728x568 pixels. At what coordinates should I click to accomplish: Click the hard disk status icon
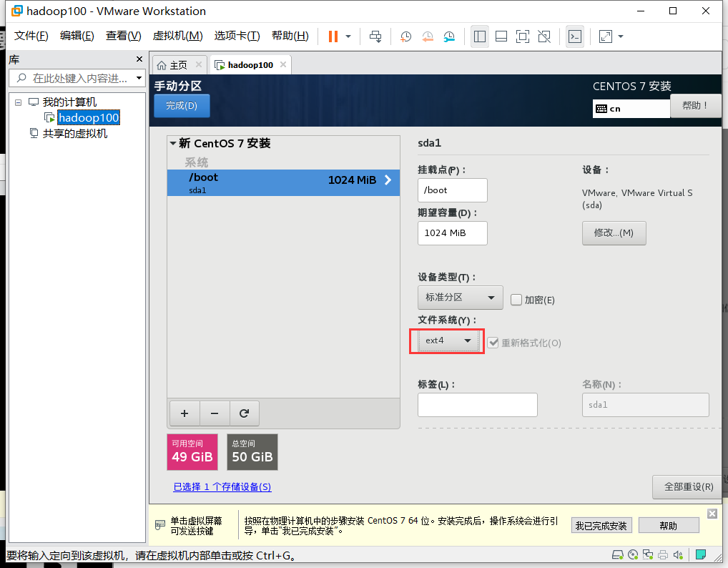(617, 554)
